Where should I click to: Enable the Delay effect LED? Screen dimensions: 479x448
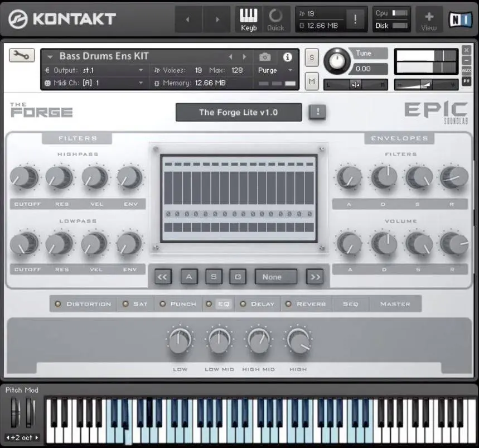[x=243, y=304]
